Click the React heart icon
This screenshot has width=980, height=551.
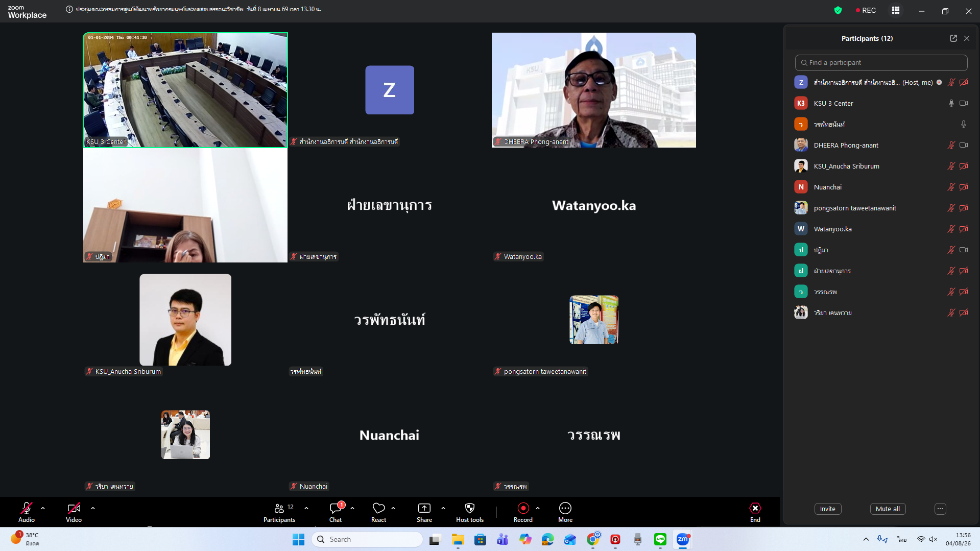click(378, 509)
